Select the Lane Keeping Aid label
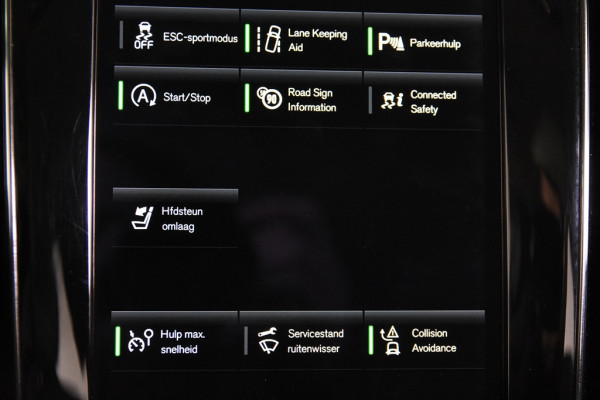Screen dimensions: 600x400 (317, 40)
